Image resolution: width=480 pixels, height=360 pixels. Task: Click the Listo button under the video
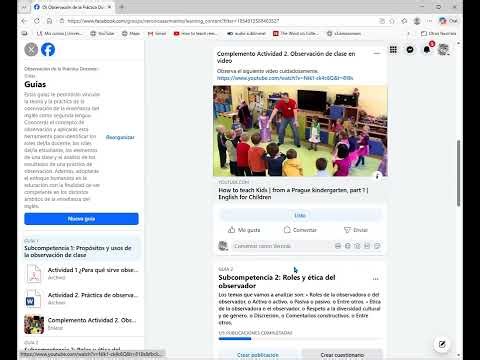pos(300,215)
